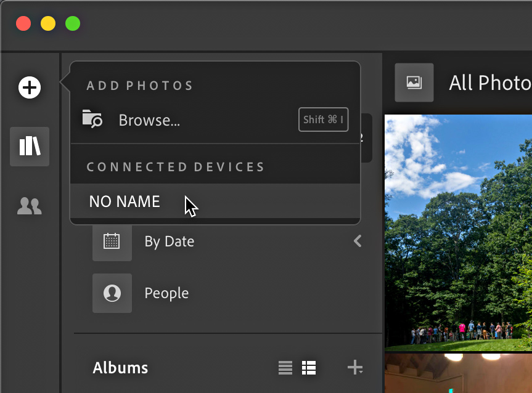Minimize the window with yellow button
This screenshot has height=393, width=532.
48,24
